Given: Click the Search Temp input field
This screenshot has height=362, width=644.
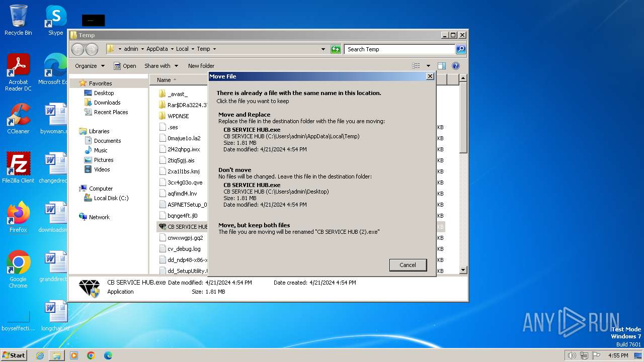Looking at the screenshot, I should click(x=400, y=49).
